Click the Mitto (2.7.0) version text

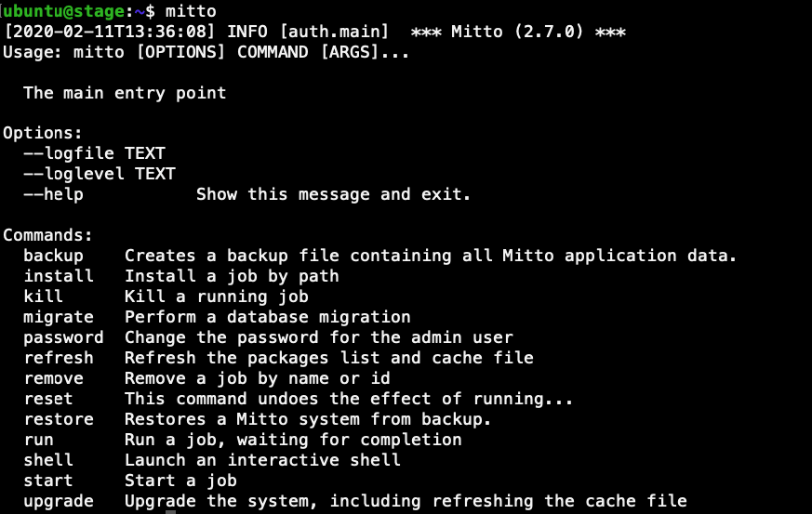(517, 32)
